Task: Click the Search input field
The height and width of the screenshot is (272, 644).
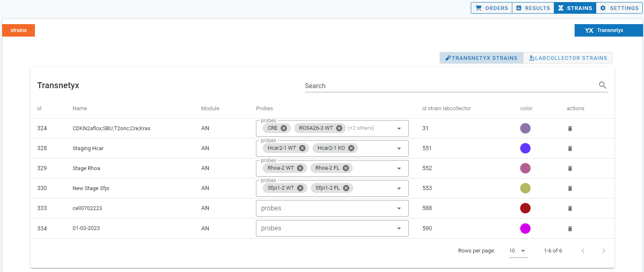Action: pos(451,86)
